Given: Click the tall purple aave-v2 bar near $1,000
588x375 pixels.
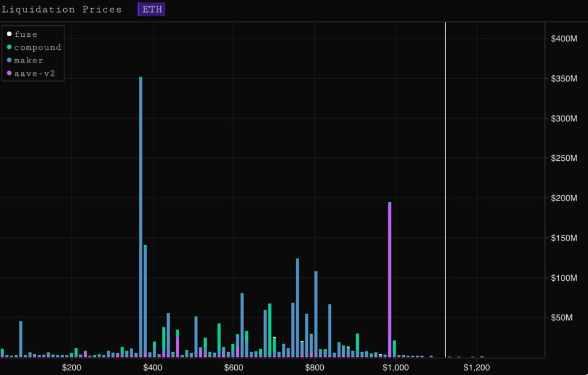Looking at the screenshot, I should [390, 280].
